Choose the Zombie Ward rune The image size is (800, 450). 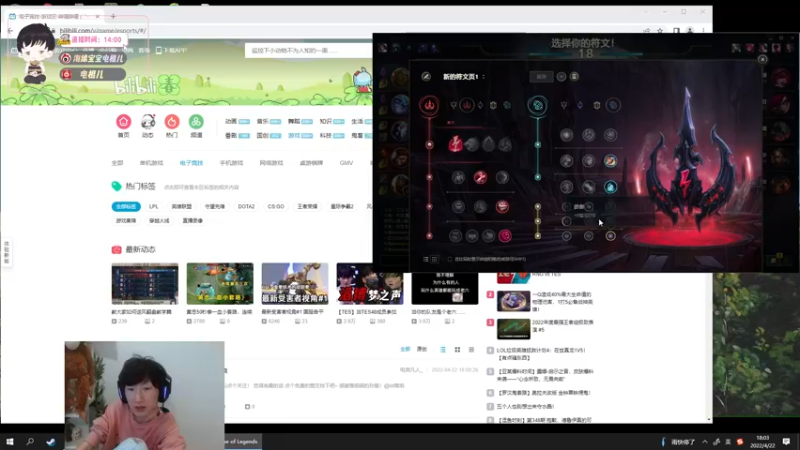(458, 207)
